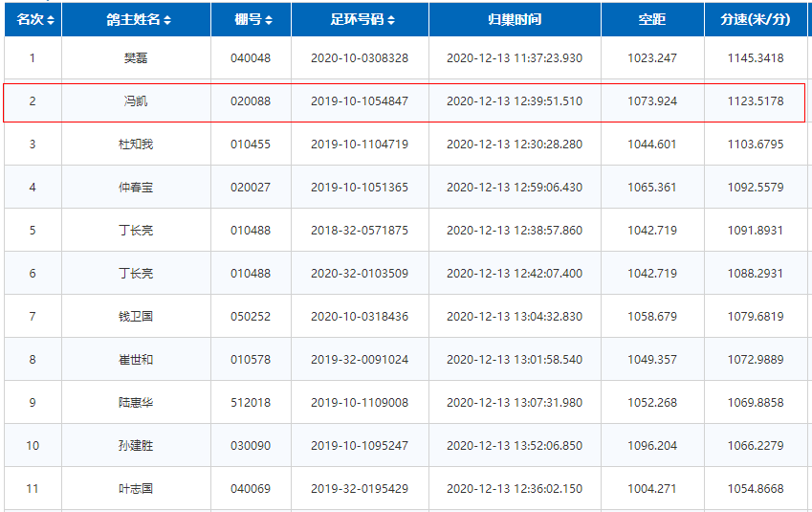Sort by the 鸽主姓名 column arrows

(167, 20)
